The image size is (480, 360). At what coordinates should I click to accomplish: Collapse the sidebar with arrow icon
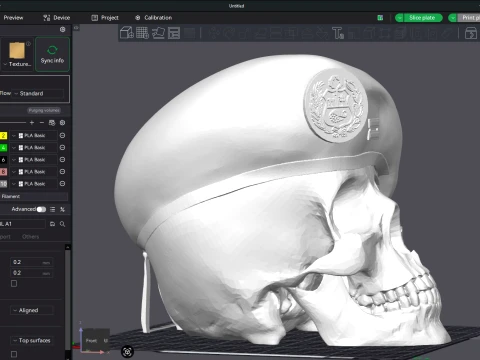pos(76,28)
